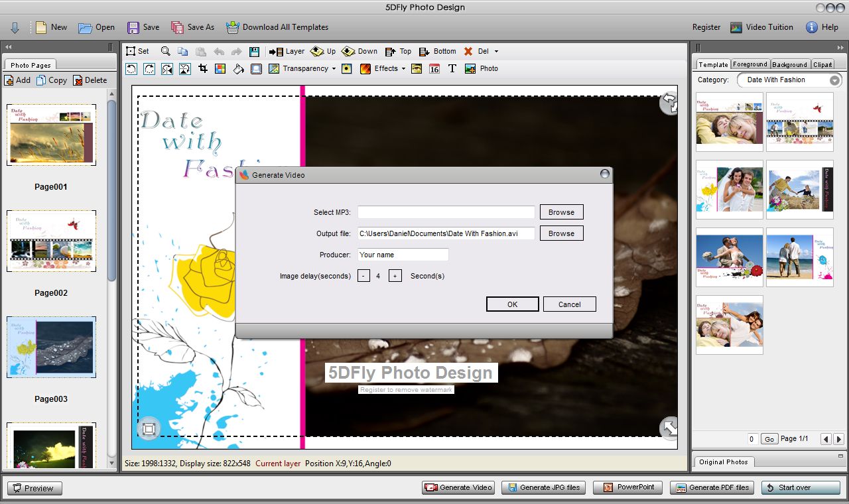Open the Category combo box

789,80
